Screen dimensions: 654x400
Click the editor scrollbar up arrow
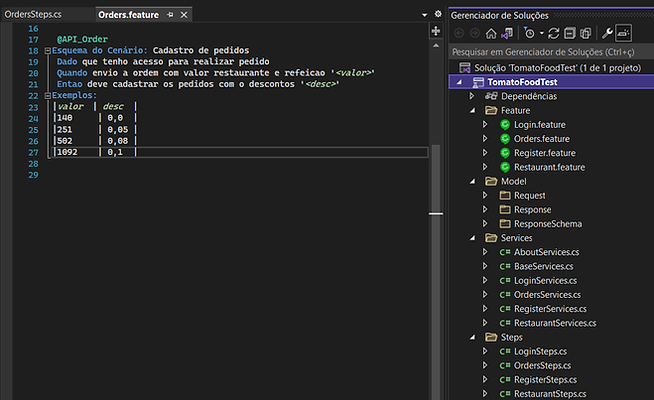[436, 45]
